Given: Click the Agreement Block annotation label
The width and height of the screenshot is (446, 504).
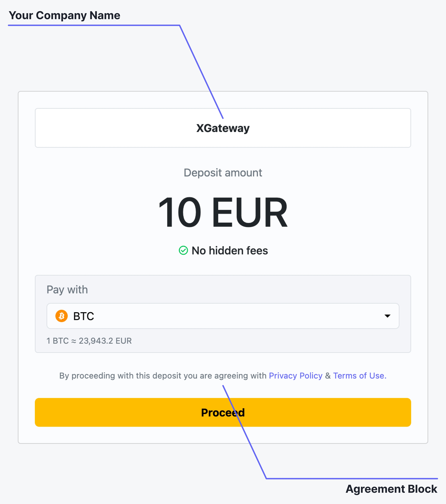Looking at the screenshot, I should point(391,489).
